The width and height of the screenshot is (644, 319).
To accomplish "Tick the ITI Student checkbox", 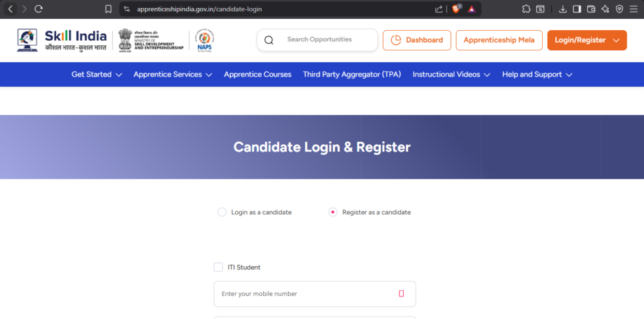I will coord(218,268).
